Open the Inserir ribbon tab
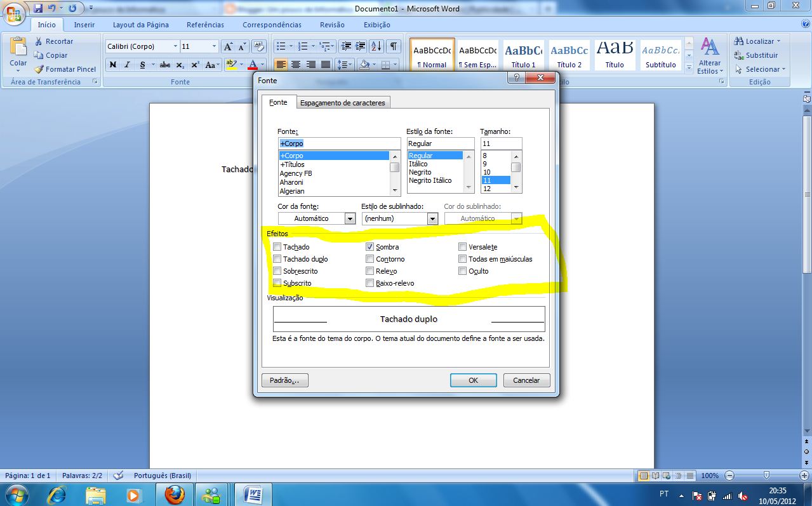The image size is (812, 506). click(84, 25)
